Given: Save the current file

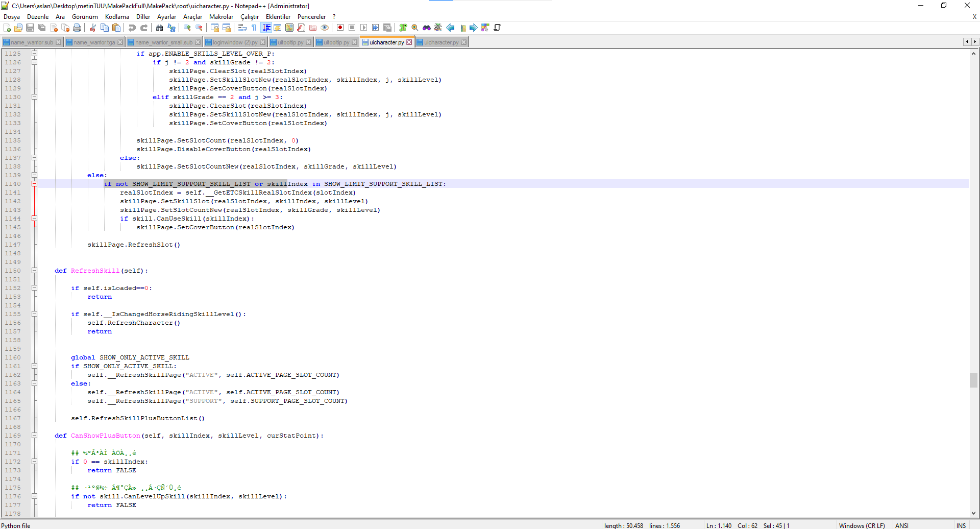Looking at the screenshot, I should pyautogui.click(x=30, y=28).
